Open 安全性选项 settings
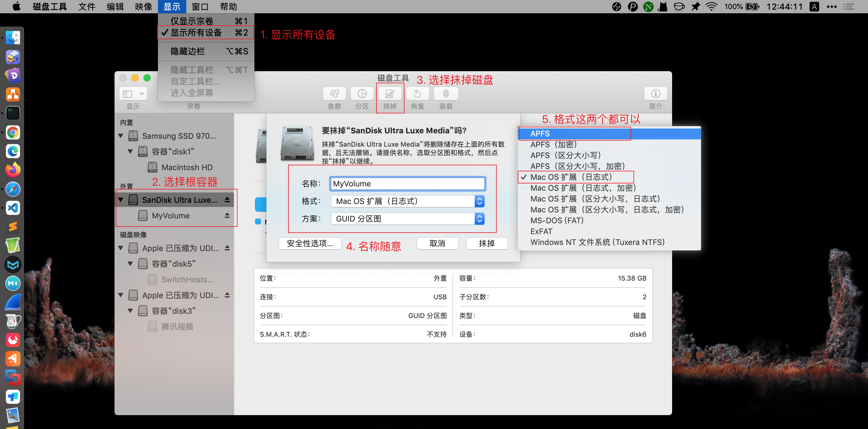 310,243
